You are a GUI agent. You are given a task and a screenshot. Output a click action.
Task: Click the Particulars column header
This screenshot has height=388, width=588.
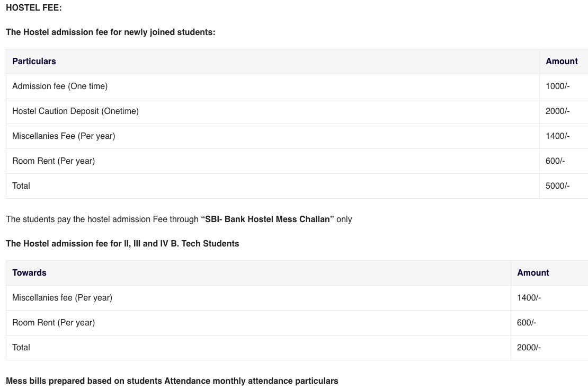coord(34,61)
